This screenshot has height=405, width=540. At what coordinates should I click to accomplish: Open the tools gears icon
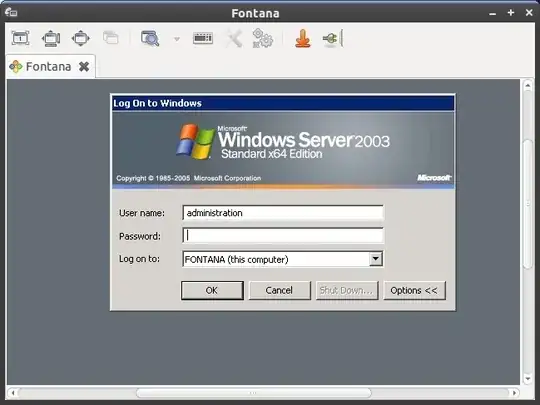[263, 38]
